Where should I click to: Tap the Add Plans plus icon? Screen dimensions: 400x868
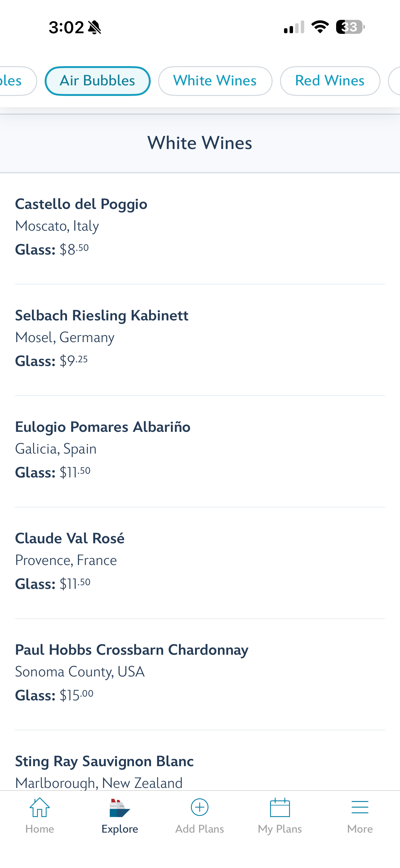tap(199, 807)
